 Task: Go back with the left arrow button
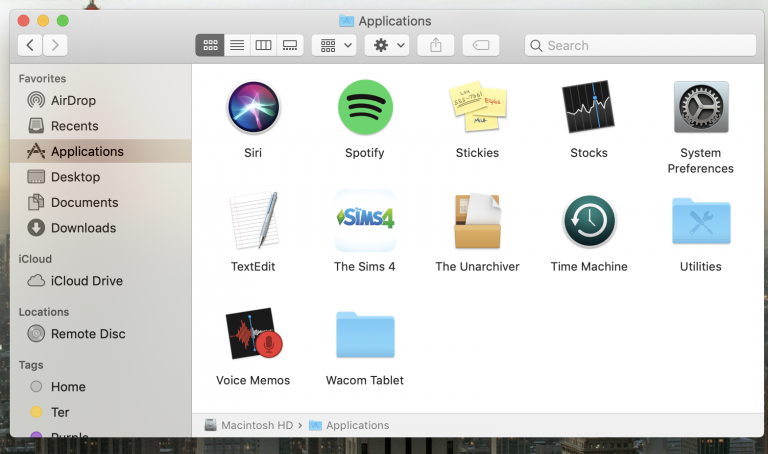click(30, 46)
